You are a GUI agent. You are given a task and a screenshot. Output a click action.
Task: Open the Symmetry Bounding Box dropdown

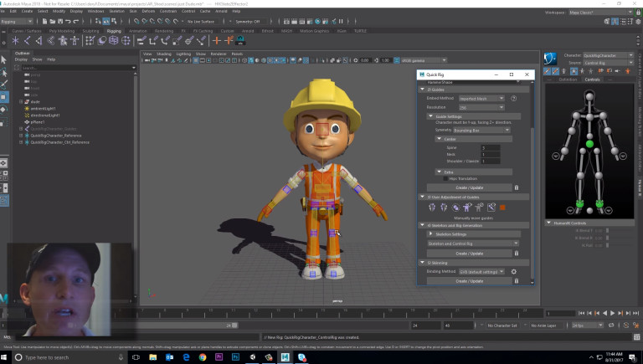pyautogui.click(x=481, y=130)
